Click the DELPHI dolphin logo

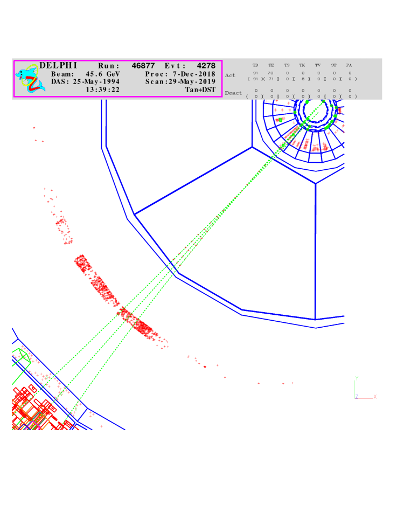[30, 79]
